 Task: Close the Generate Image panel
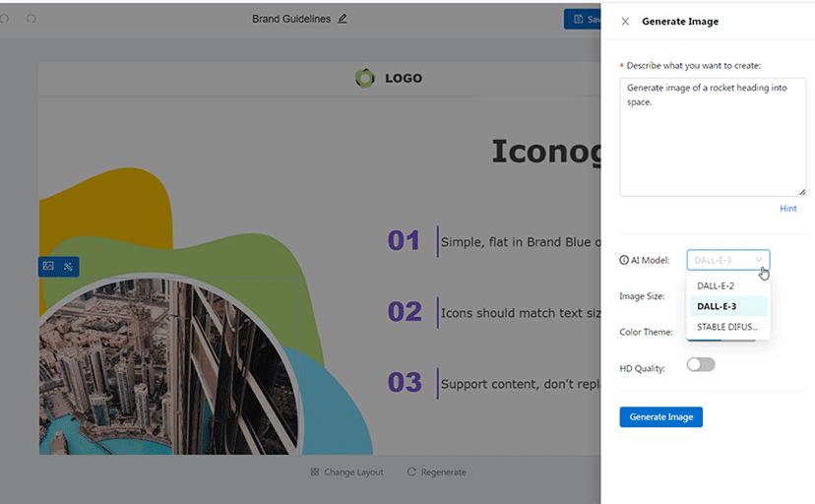625,21
